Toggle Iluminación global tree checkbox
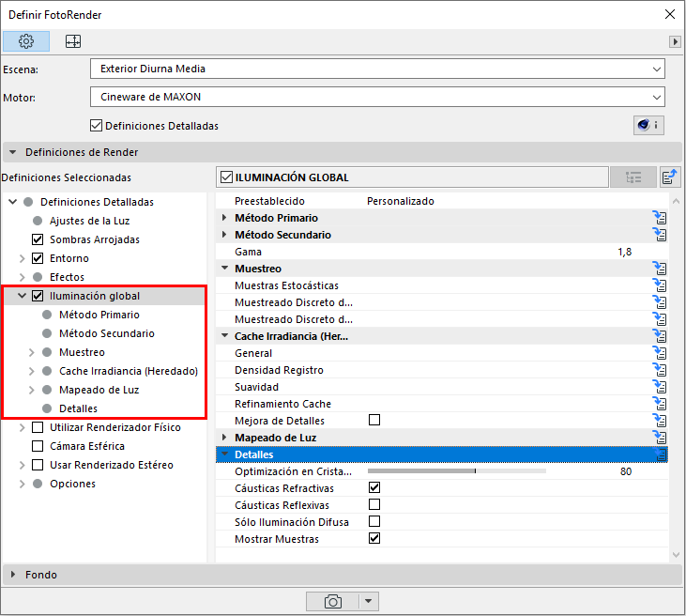The width and height of the screenshot is (686, 616). (38, 296)
